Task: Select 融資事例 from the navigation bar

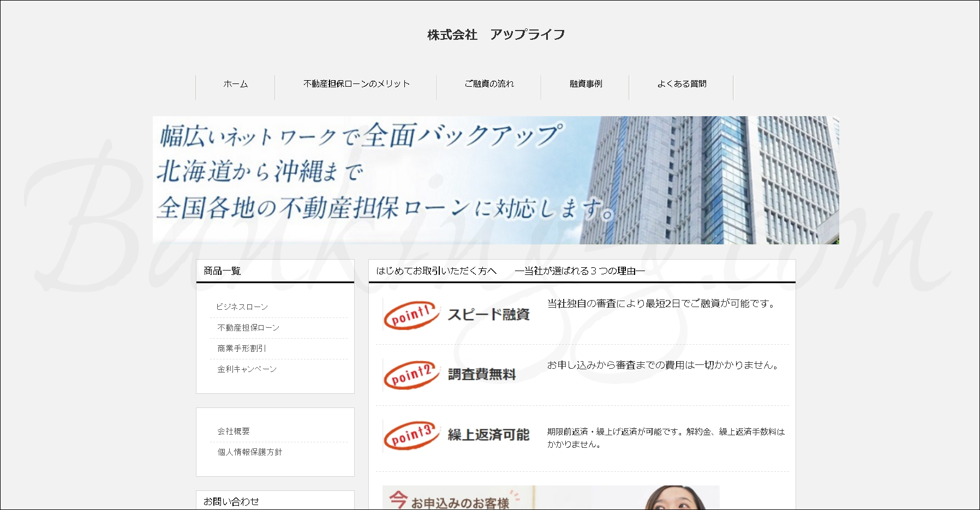Action: [x=585, y=84]
